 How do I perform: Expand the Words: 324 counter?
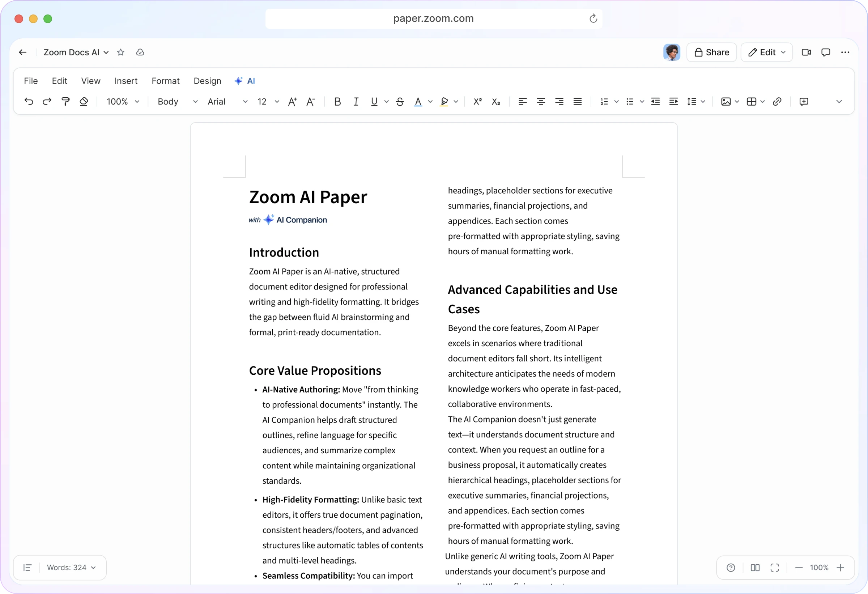click(71, 568)
